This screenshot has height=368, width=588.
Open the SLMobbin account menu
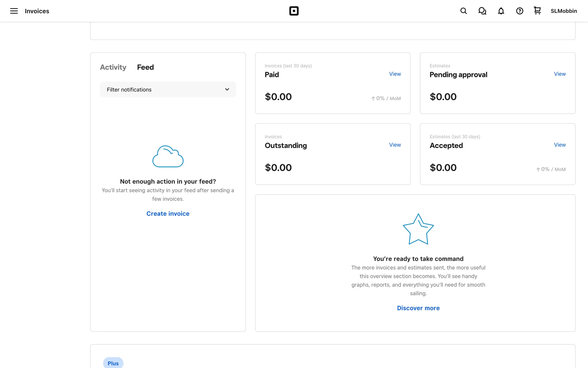click(x=563, y=11)
